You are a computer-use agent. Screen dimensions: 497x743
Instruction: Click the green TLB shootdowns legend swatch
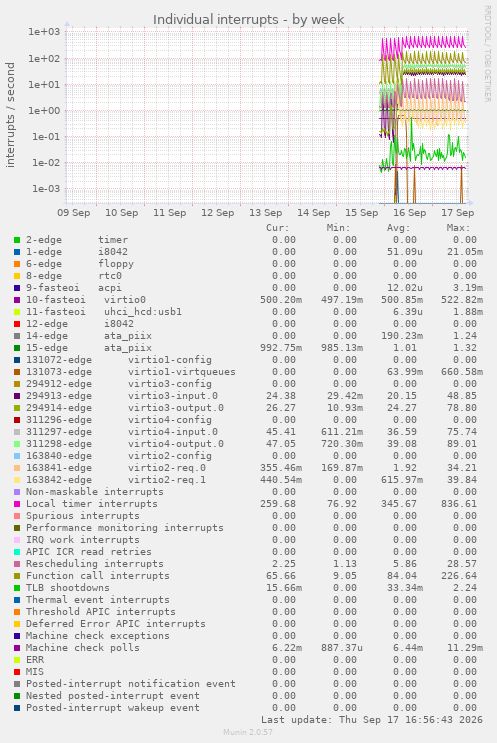[17, 588]
